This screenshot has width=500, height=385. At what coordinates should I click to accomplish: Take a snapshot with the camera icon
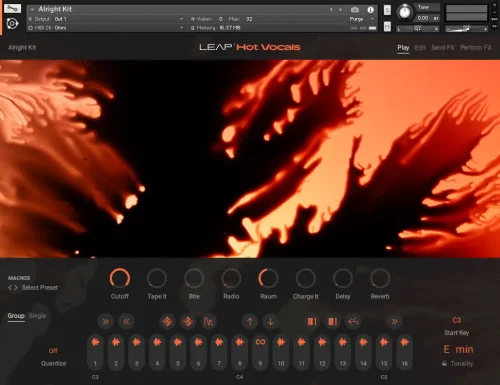point(355,10)
